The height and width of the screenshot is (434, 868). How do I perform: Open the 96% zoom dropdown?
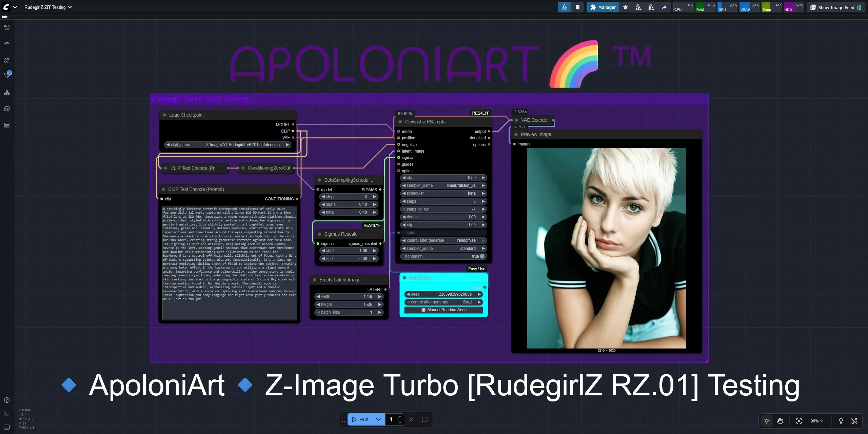coord(816,421)
